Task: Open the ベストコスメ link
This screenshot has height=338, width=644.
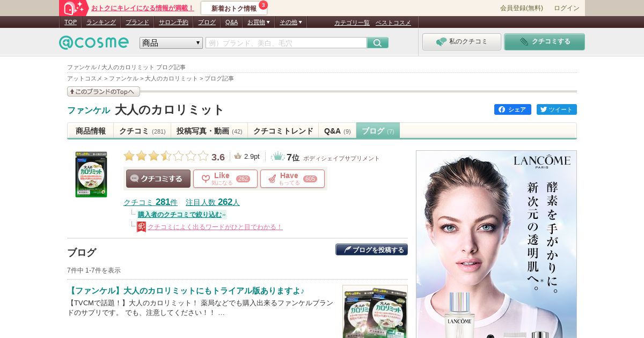Action: click(x=393, y=23)
